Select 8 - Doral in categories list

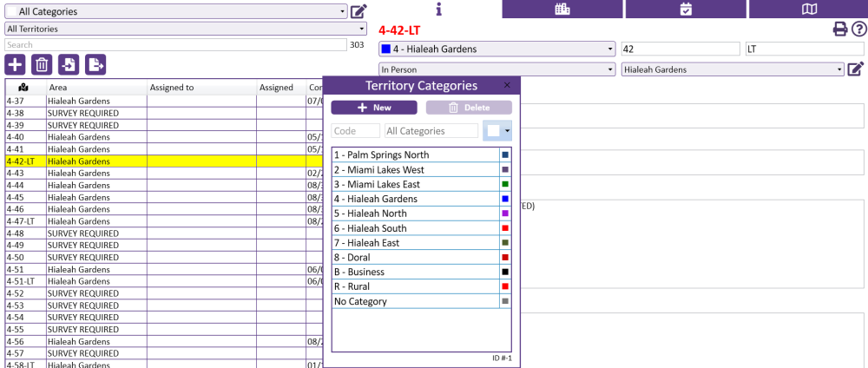(x=415, y=258)
